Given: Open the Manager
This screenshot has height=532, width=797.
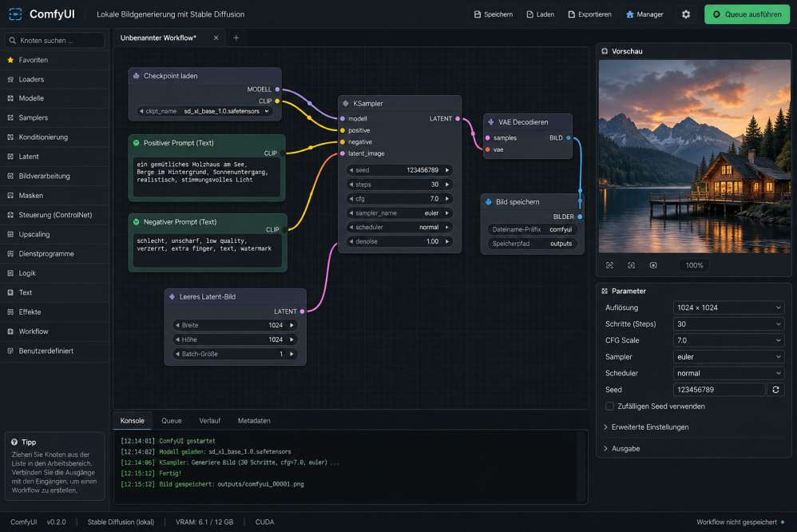Looking at the screenshot, I should pos(644,14).
